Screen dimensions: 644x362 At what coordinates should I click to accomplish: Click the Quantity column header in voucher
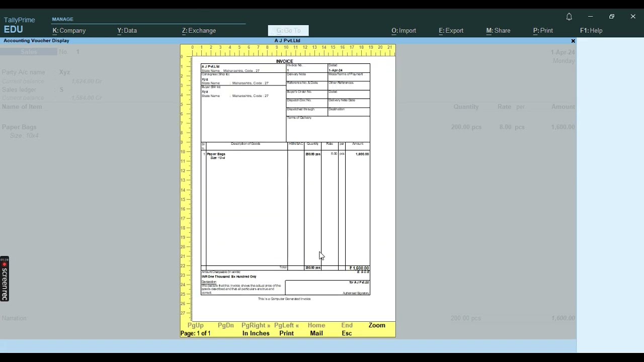[x=466, y=107]
